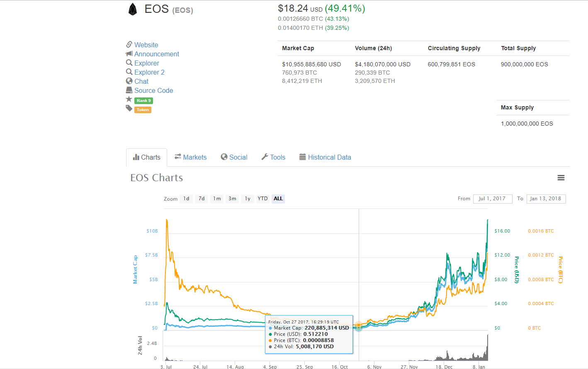The height and width of the screenshot is (369, 588).
Task: Click the globe icon beside Social
Action: [x=224, y=157]
